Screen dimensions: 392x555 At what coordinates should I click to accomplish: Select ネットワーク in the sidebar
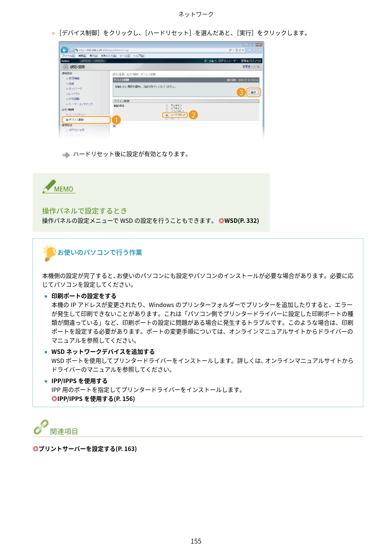75,89
